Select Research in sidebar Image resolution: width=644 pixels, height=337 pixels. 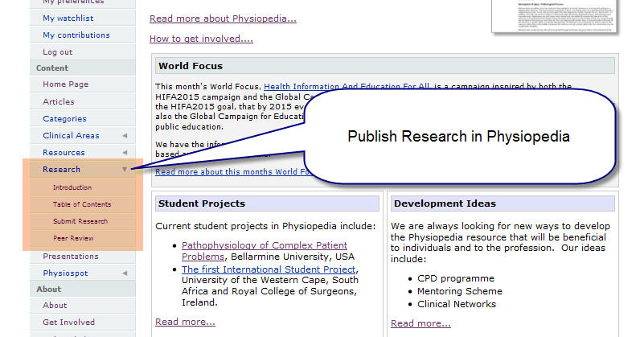click(61, 170)
